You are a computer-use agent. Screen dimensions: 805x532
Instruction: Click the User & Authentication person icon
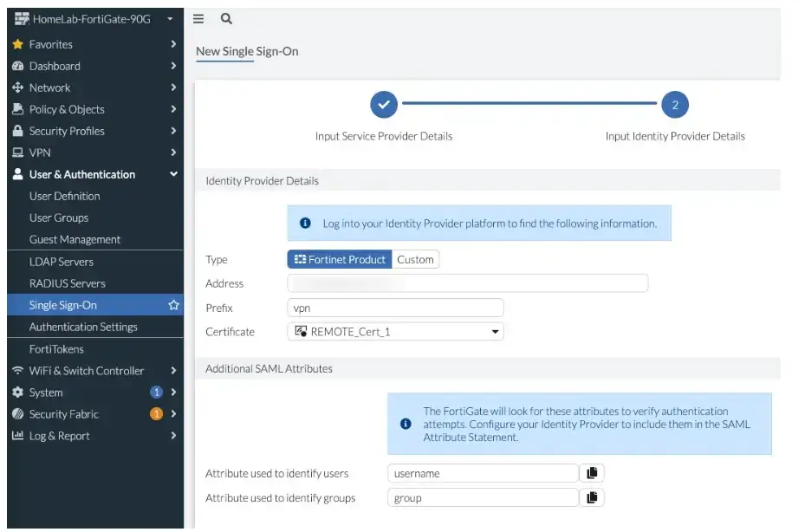tap(17, 174)
